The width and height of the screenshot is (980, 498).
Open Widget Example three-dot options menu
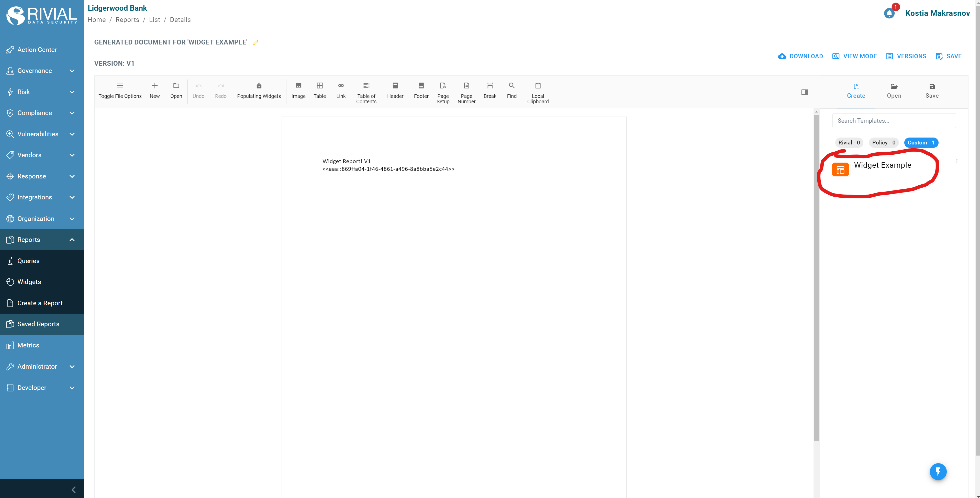click(956, 161)
